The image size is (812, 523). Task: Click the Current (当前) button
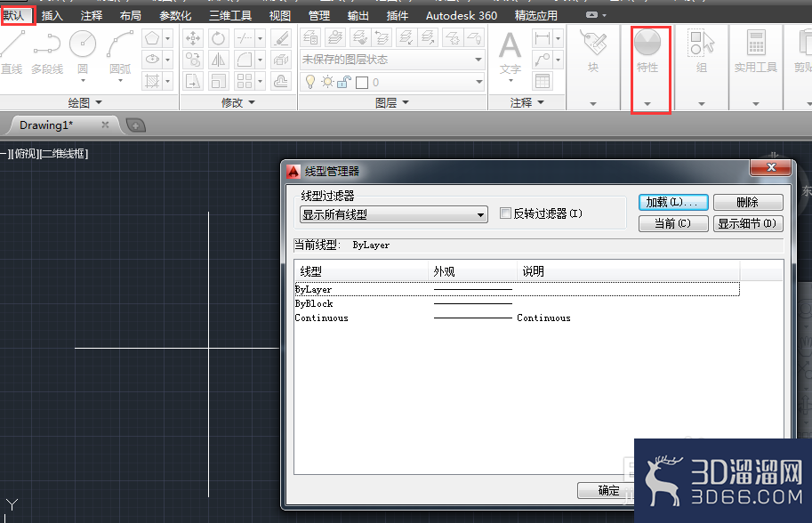673,223
